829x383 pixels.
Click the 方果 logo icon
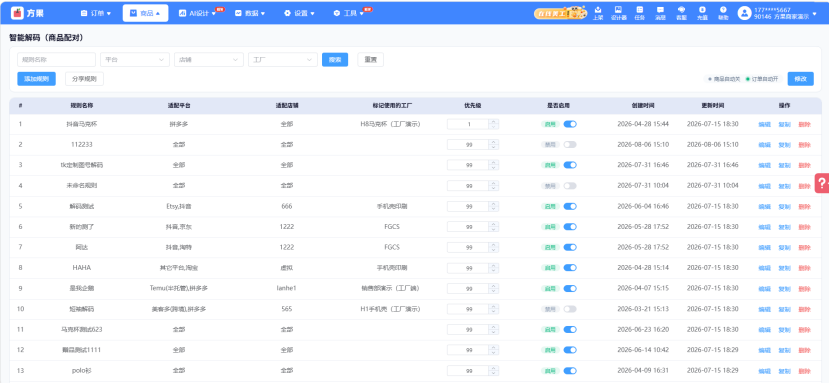[17, 13]
